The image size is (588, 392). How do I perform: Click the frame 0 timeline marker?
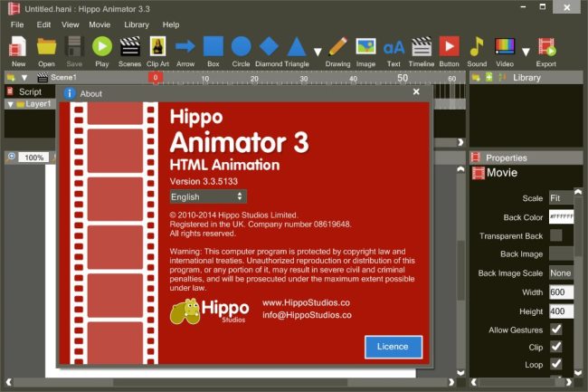(156, 78)
